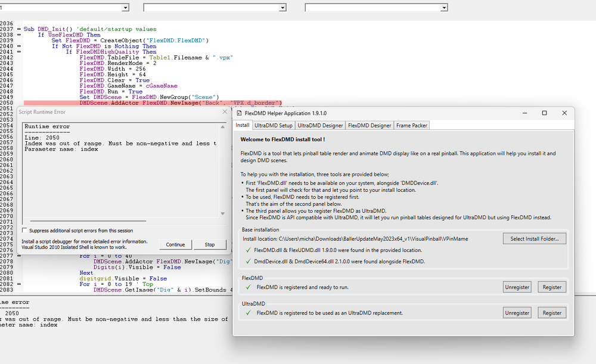Image resolution: width=596 pixels, height=364 pixels.
Task: Click green check beside DmdDevice.dll found message
Action: pos(248,262)
